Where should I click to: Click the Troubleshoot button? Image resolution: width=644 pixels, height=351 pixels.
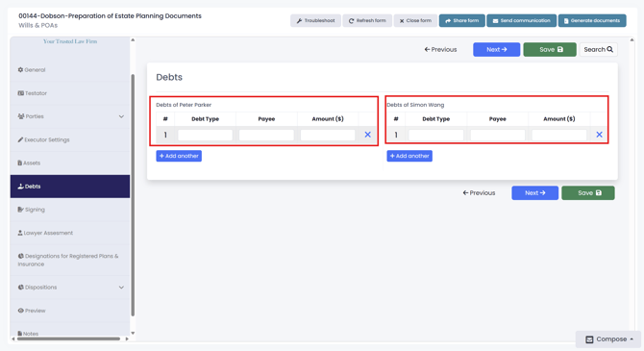[x=315, y=20]
